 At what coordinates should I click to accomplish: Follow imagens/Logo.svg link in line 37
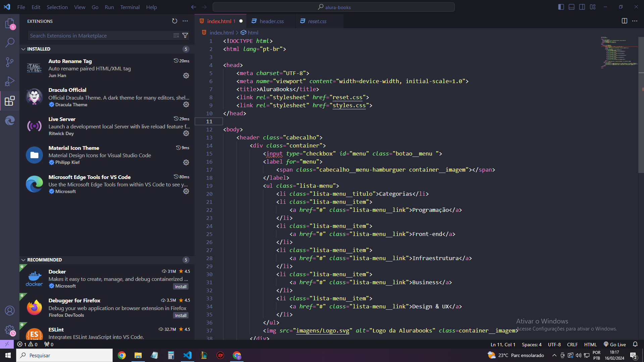pyautogui.click(x=323, y=330)
